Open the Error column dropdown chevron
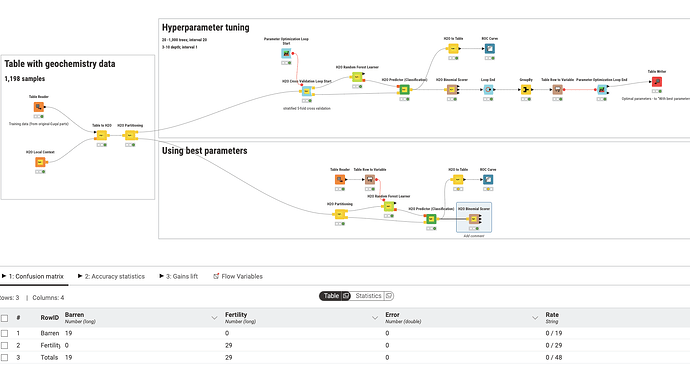 click(x=535, y=318)
